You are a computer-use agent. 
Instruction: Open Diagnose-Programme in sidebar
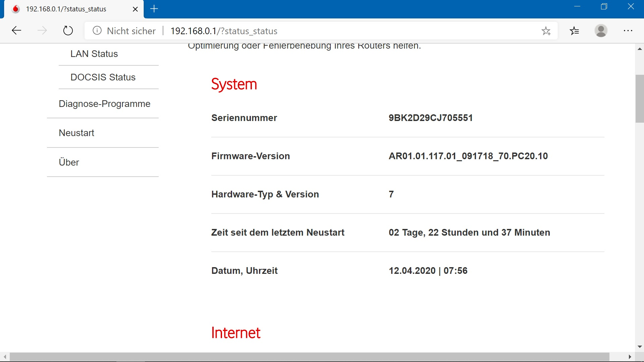(104, 104)
